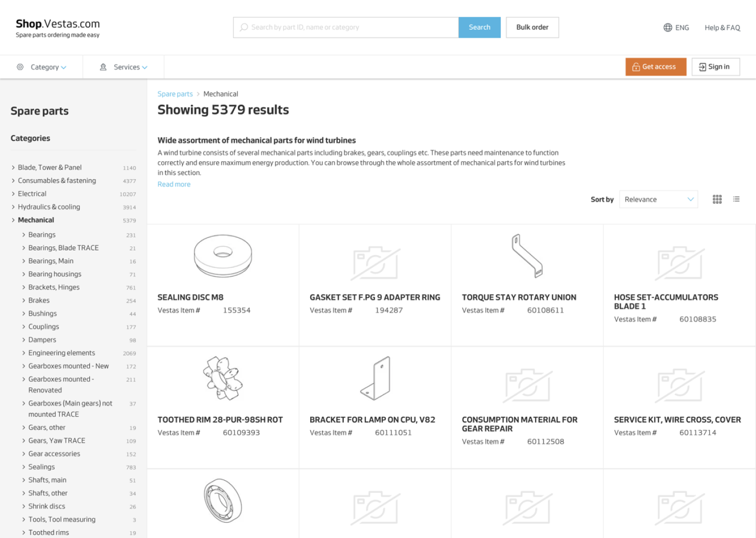Switch to list view layout
Image resolution: width=756 pixels, height=538 pixels.
click(737, 199)
